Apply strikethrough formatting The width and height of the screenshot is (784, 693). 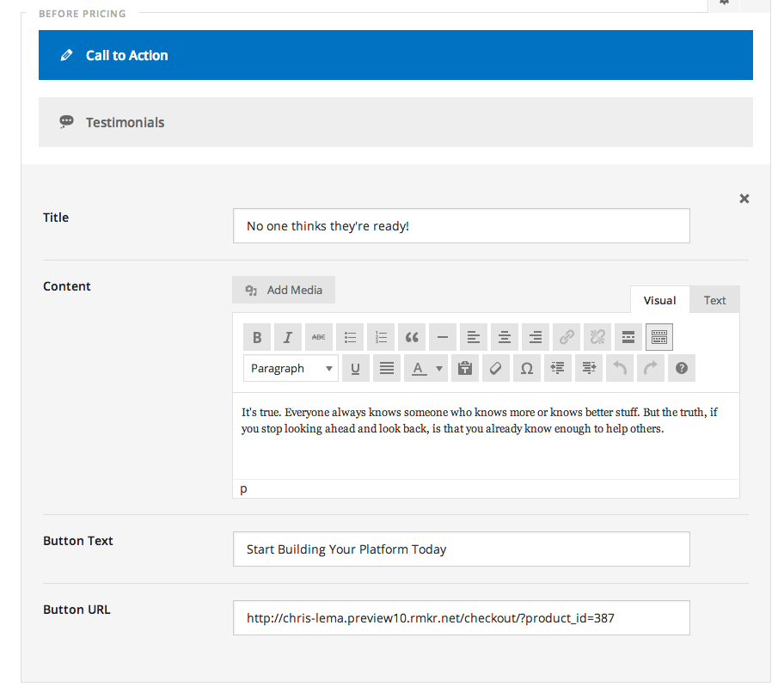318,336
